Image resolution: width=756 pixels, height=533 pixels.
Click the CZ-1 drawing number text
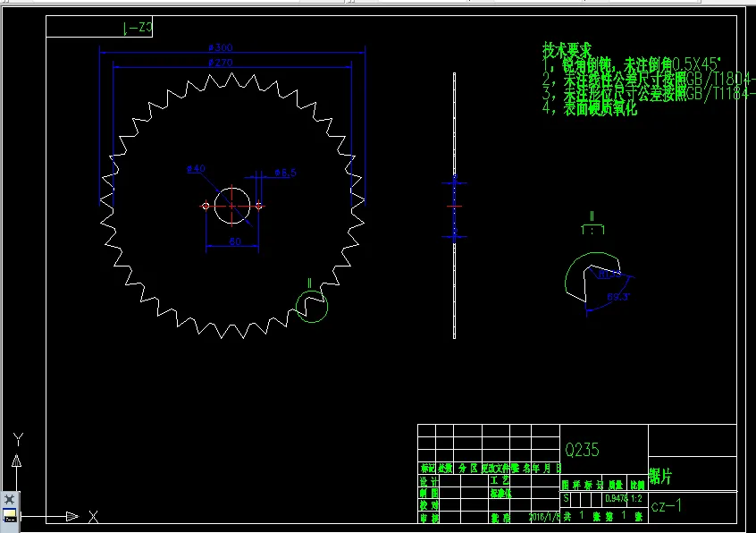pyautogui.click(x=667, y=506)
